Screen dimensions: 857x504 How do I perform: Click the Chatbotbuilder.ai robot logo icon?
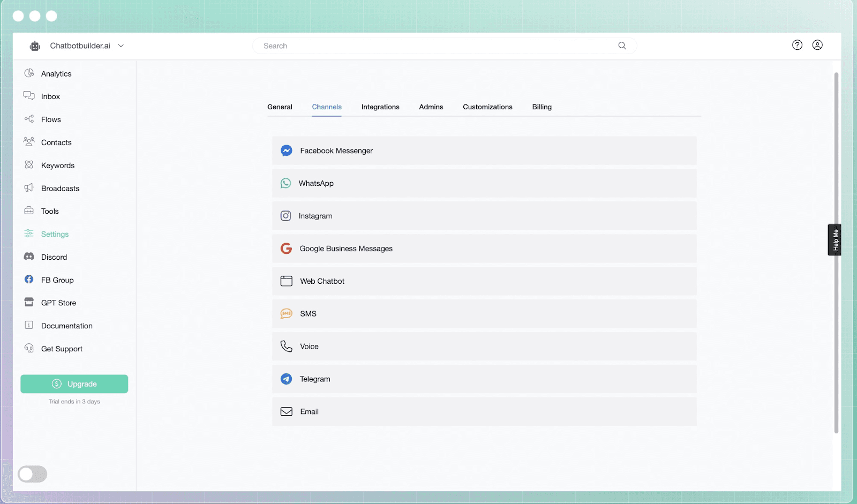[x=35, y=46]
